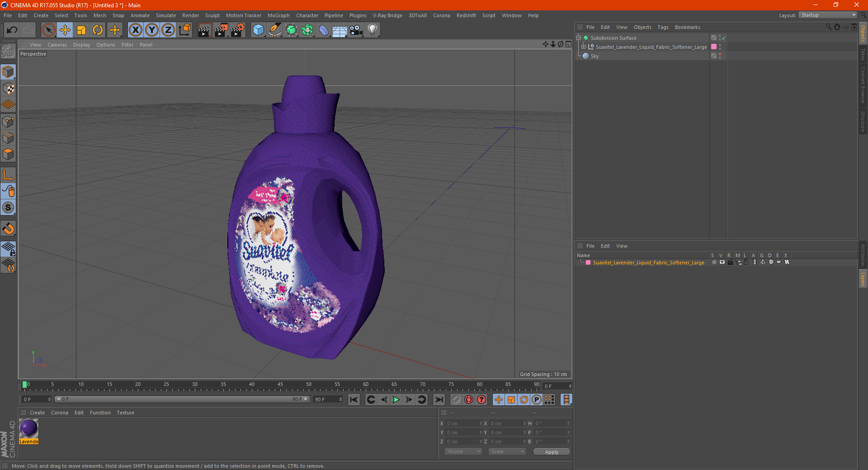Activate the Scale tool
The height and width of the screenshot is (470, 868).
[81, 30]
